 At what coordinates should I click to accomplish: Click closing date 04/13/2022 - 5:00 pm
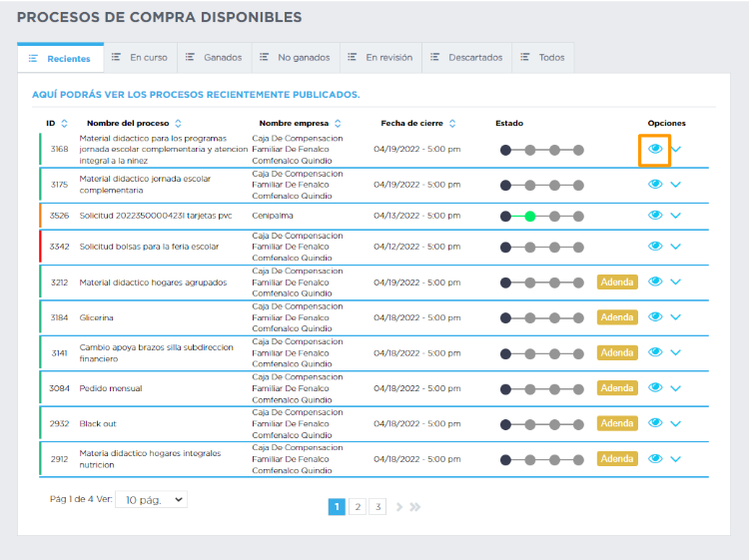(417, 216)
